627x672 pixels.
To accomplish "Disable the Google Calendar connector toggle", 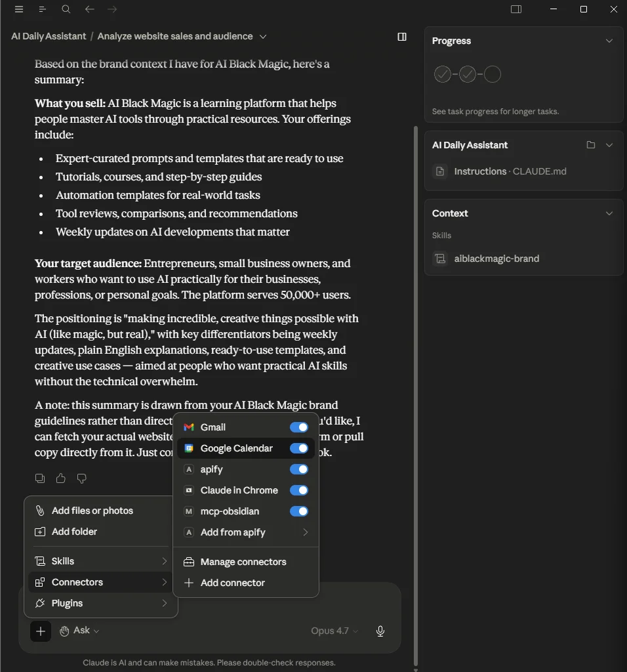I will click(x=299, y=448).
